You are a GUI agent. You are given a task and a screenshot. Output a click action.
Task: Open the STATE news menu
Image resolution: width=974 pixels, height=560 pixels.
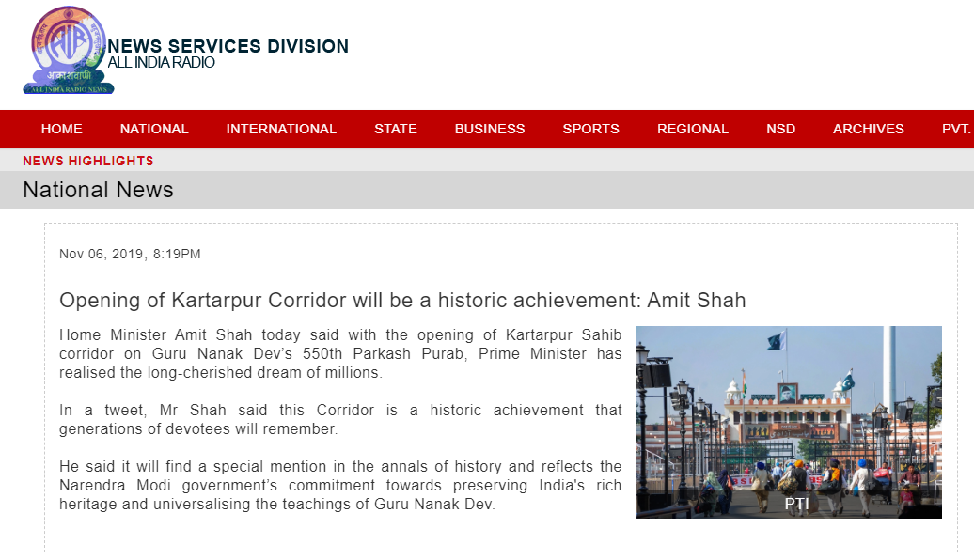click(396, 129)
